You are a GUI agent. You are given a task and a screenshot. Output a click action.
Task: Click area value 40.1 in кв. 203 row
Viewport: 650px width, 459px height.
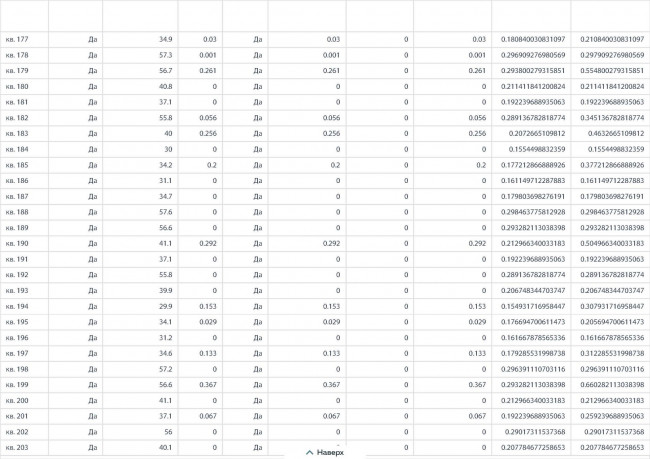(x=165, y=447)
